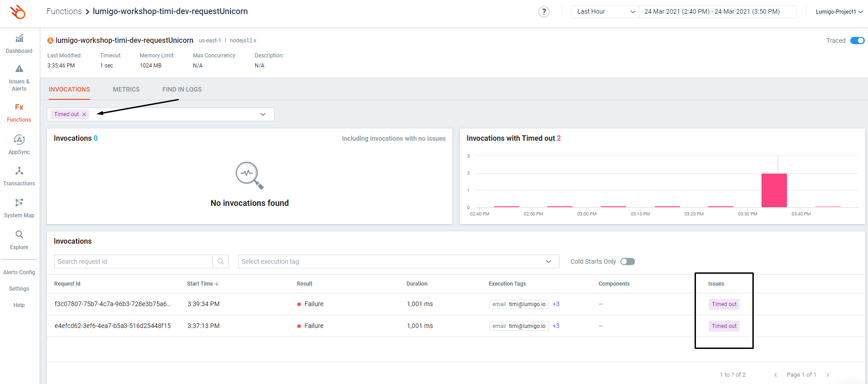Go to next page arrow

[x=828, y=375]
